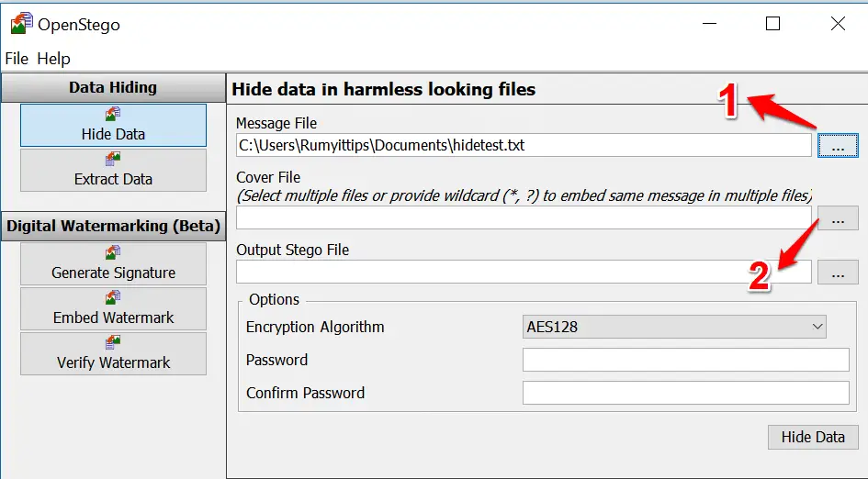
Task: Click the 'Encryption Algorithm' label
Action: pyautogui.click(x=315, y=327)
